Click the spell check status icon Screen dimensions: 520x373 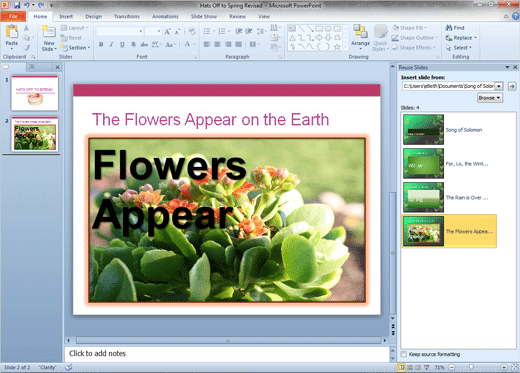(x=68, y=367)
